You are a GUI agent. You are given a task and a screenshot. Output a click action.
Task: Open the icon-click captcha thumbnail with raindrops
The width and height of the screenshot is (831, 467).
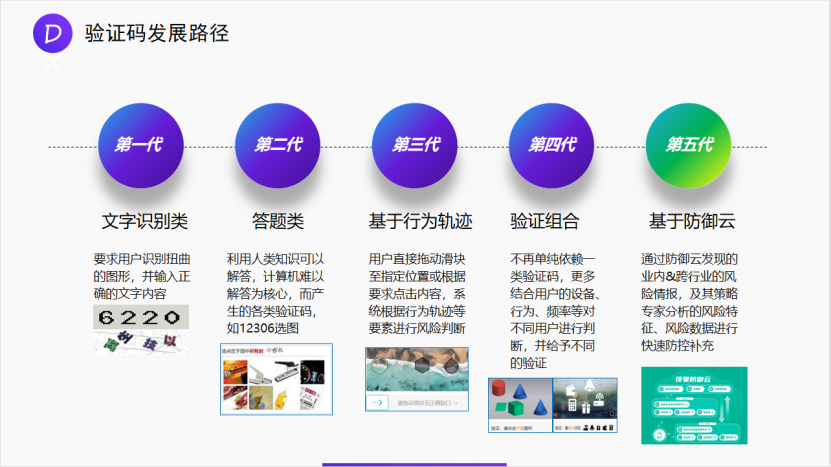click(x=585, y=406)
